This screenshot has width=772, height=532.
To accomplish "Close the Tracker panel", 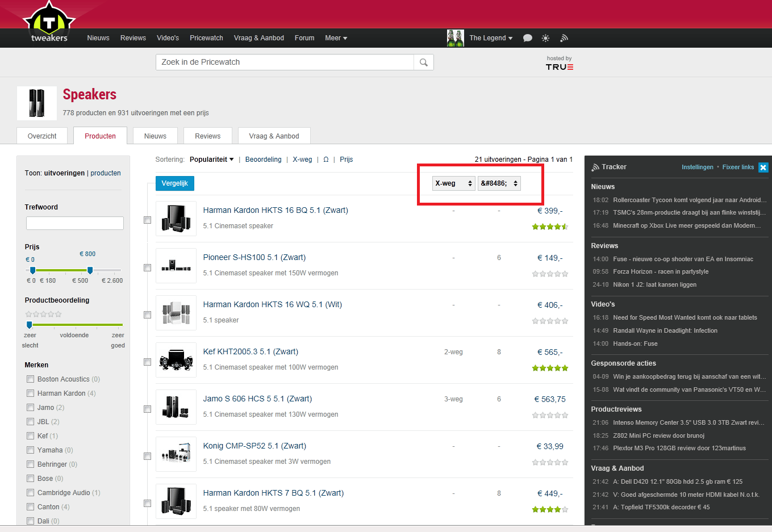I will (763, 167).
